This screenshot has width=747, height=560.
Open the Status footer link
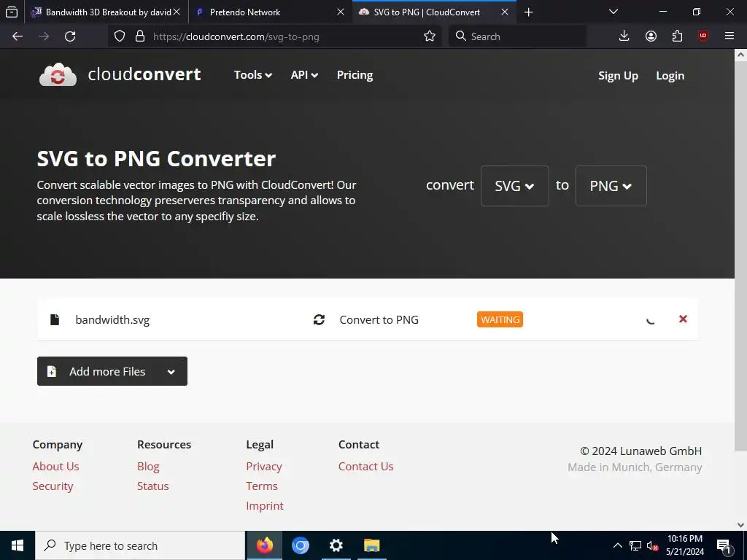coord(152,486)
